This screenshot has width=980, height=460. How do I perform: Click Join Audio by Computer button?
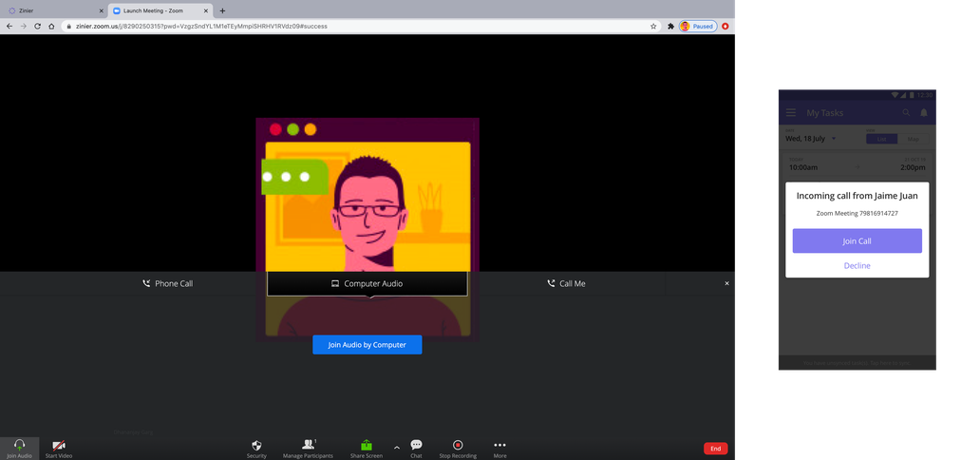367,345
